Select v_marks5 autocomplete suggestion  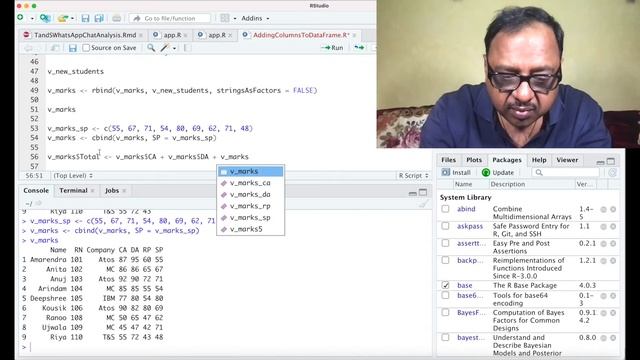pos(250,229)
